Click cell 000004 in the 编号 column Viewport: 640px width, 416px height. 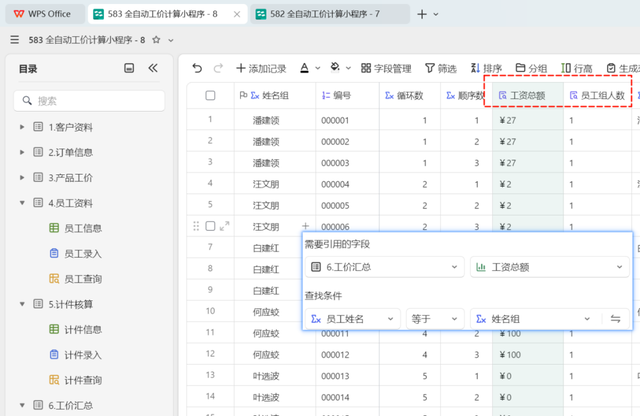click(347, 184)
